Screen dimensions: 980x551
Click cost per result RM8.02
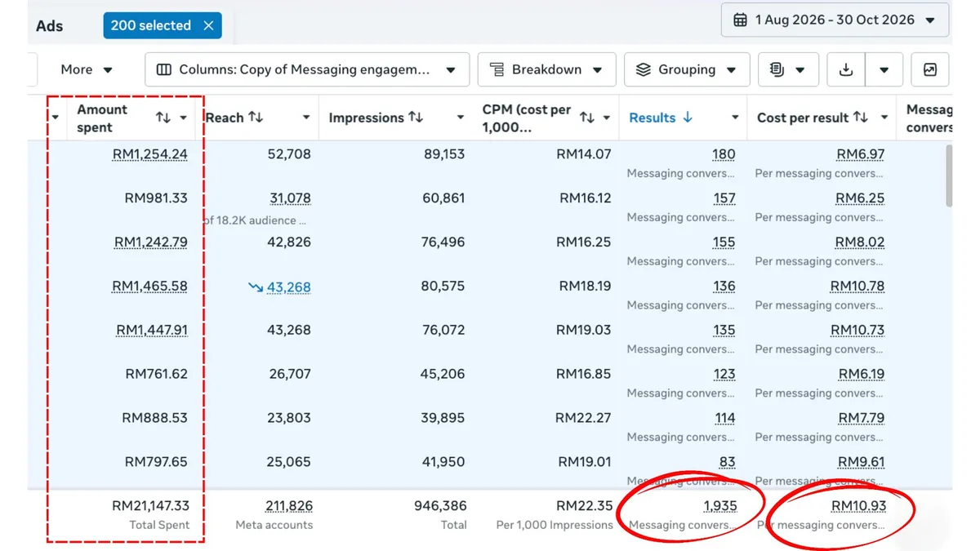(860, 242)
